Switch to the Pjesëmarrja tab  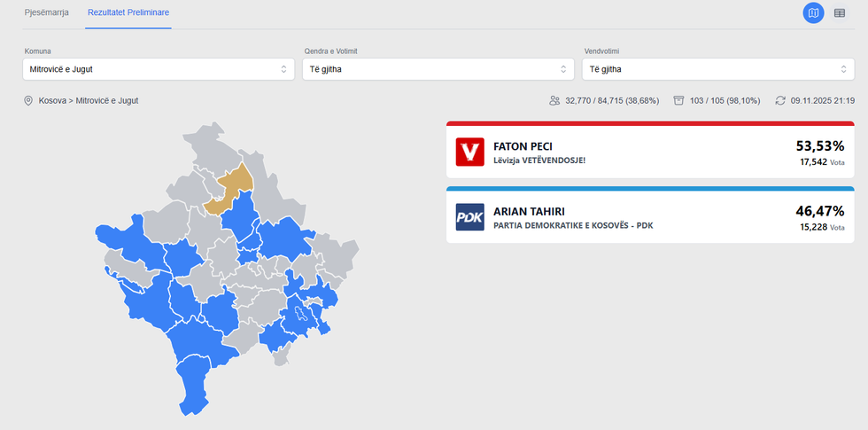pyautogui.click(x=47, y=13)
